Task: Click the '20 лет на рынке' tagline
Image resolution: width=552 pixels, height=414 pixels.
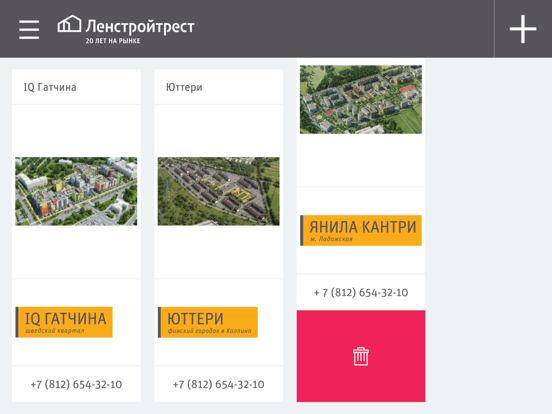Action: (x=113, y=41)
